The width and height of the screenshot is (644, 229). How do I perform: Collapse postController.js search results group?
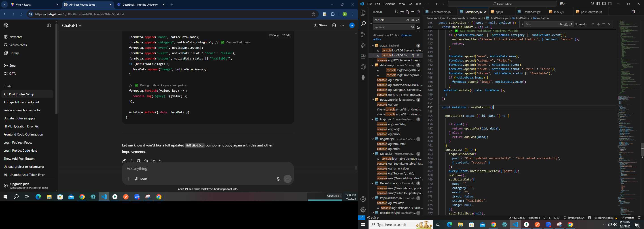[x=373, y=100]
